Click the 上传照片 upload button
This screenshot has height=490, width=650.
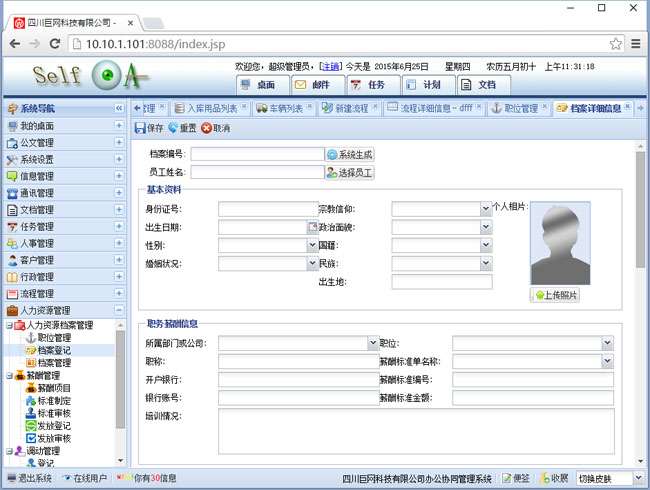pyautogui.click(x=558, y=295)
